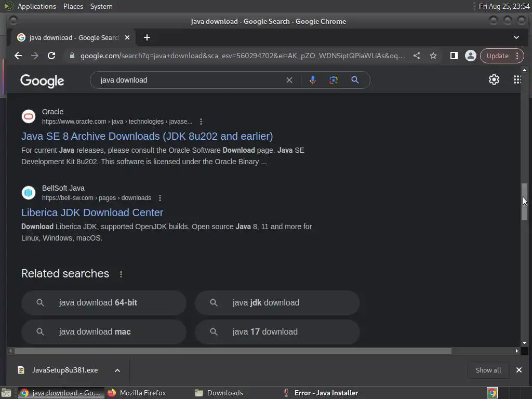Screen dimensions: 532x399
Task: Click the Google logo
Action: (x=42, y=81)
